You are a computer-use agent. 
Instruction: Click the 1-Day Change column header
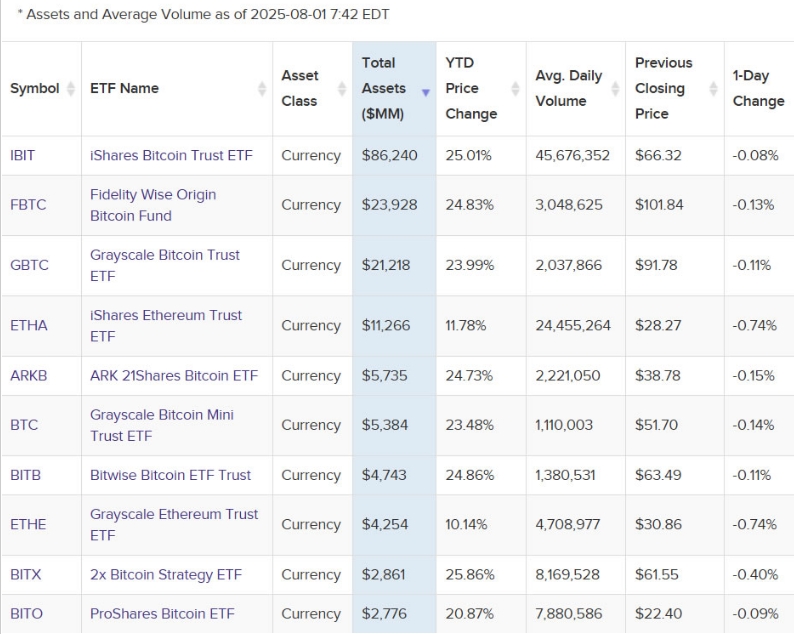point(758,88)
